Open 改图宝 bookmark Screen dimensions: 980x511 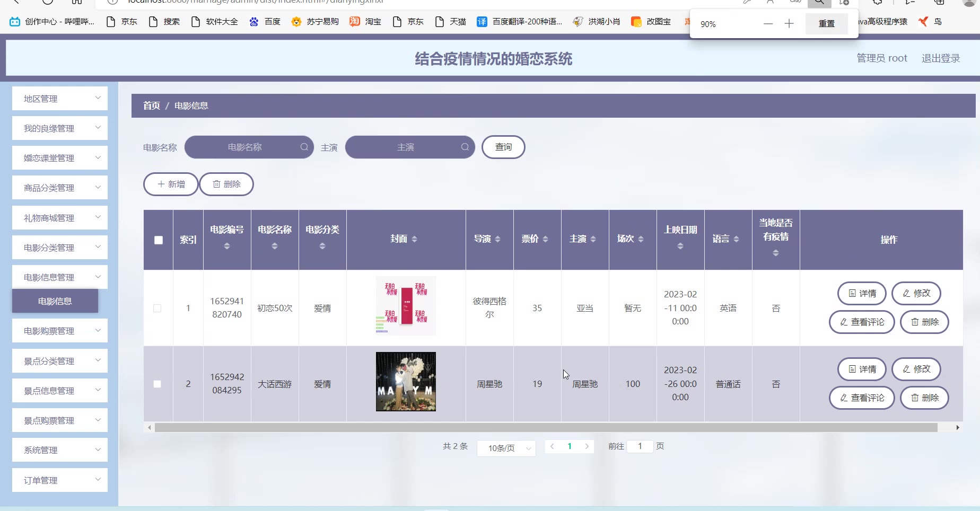[x=651, y=22]
